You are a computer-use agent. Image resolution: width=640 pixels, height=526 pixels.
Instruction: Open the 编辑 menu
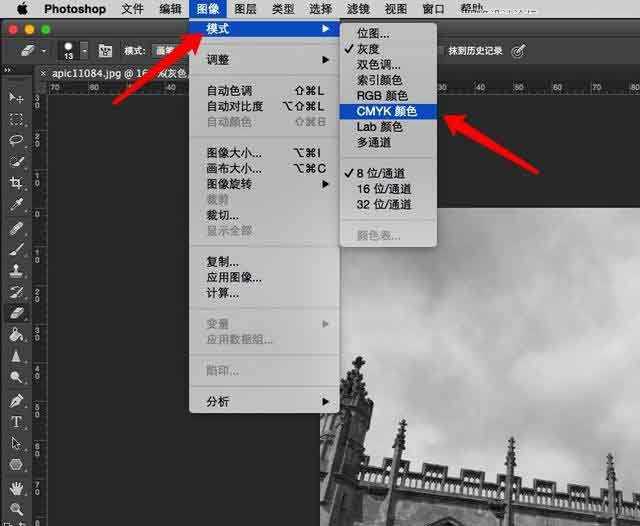pos(170,9)
